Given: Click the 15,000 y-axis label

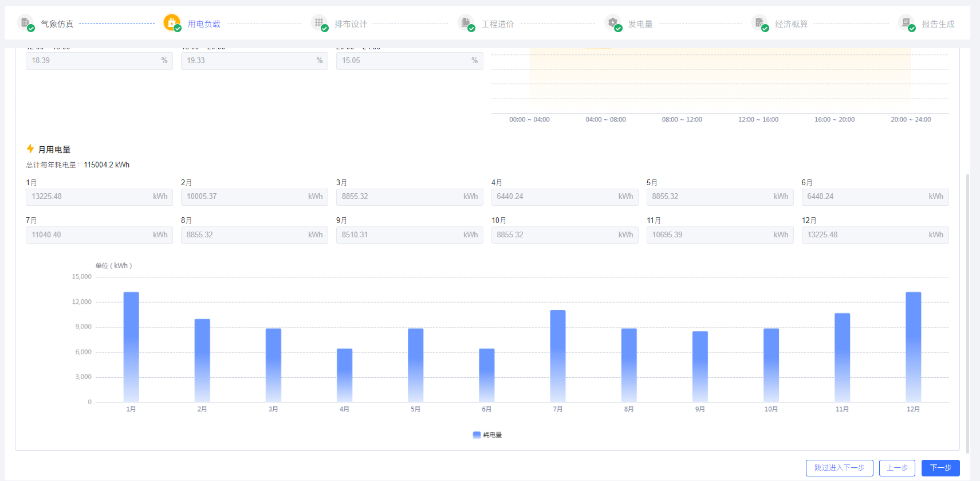Looking at the screenshot, I should point(81,277).
